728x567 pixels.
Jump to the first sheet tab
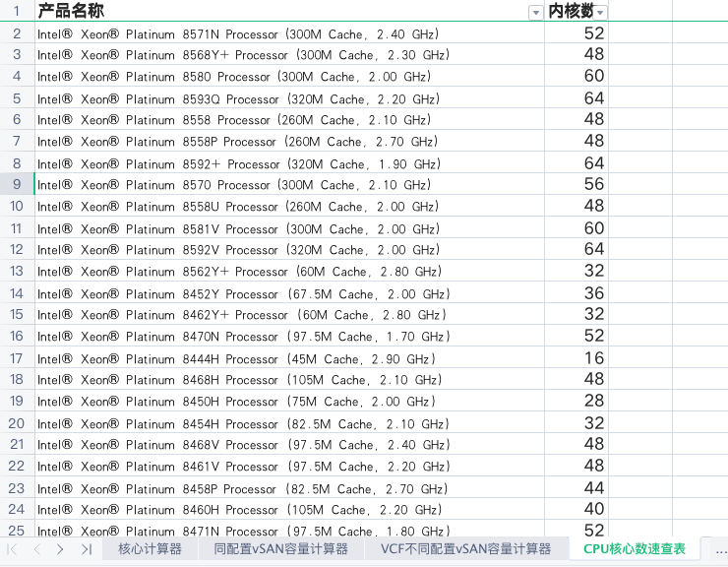(13, 549)
